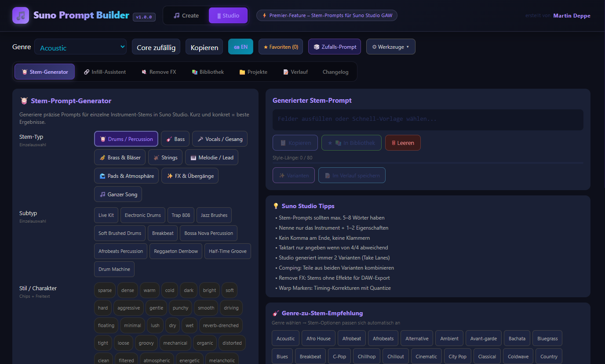Open the Verlauf tab
Screen dimensions: 605x364
point(295,72)
